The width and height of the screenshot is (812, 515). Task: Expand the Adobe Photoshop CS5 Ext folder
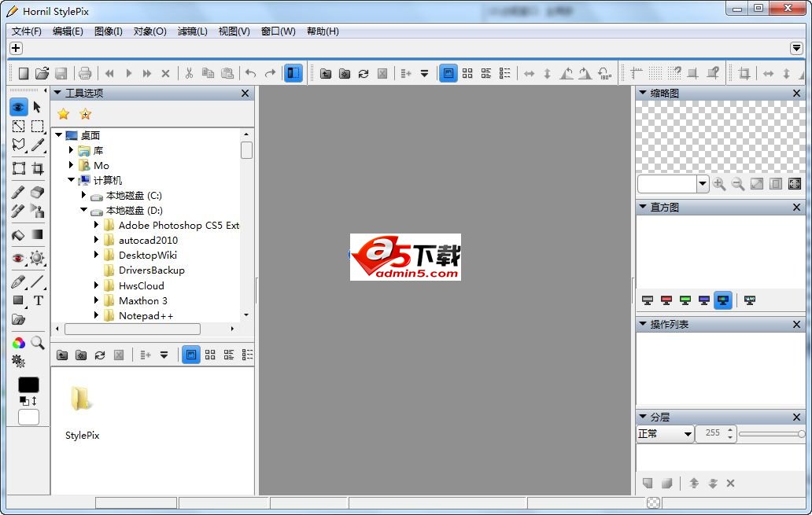(x=95, y=225)
